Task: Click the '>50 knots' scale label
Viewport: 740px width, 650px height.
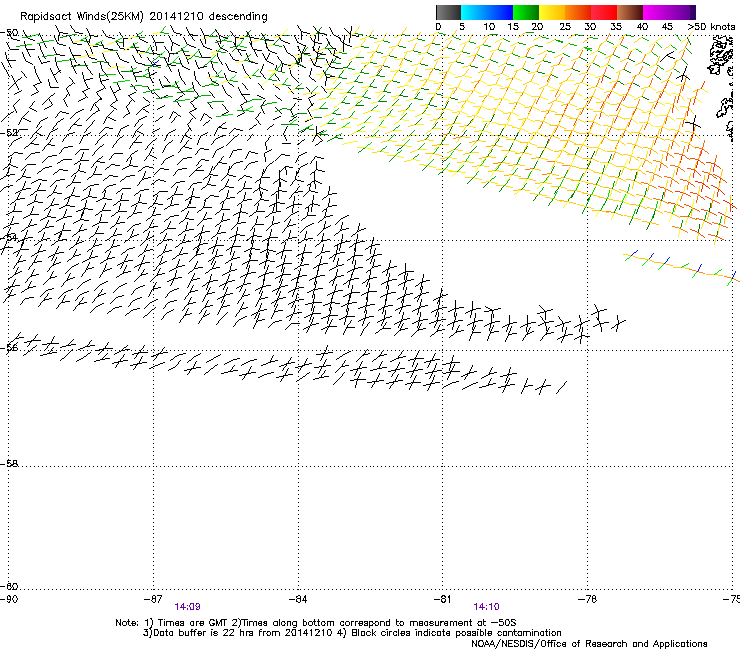Action: click(x=711, y=26)
